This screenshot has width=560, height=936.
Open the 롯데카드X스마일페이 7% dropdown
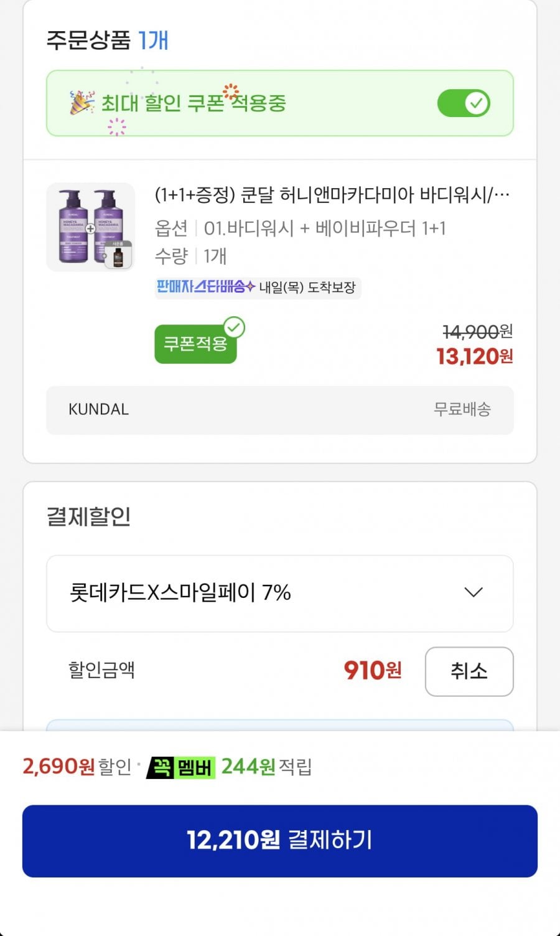pyautogui.click(x=280, y=593)
